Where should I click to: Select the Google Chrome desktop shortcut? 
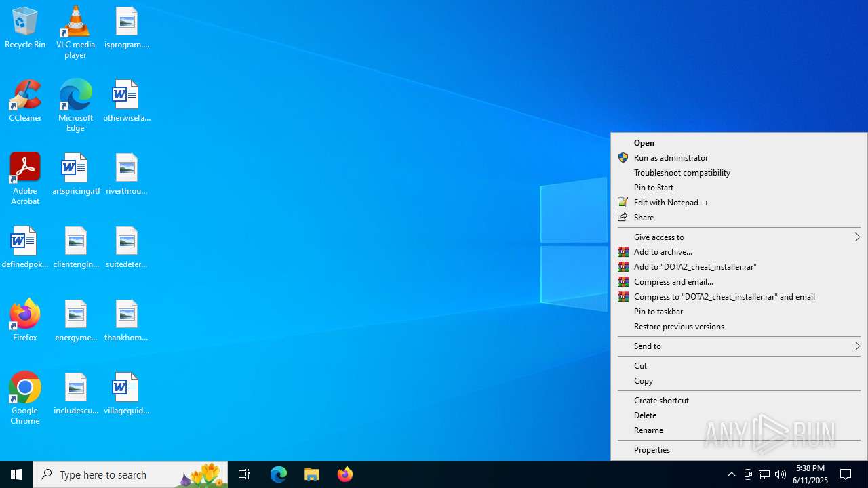[25, 398]
